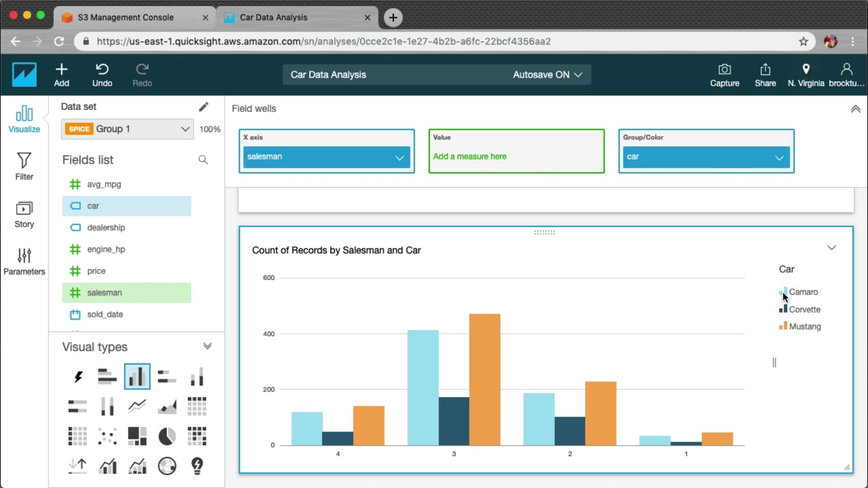
Task: Collapse the Field wells panel
Action: click(855, 109)
